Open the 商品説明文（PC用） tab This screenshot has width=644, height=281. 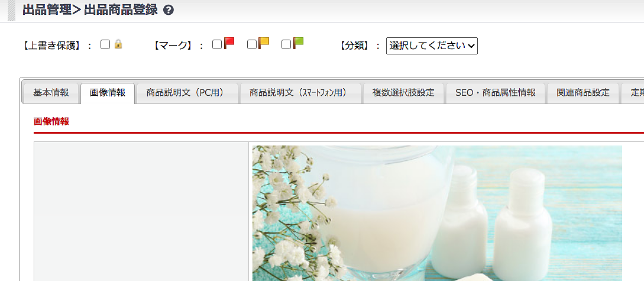(x=187, y=93)
